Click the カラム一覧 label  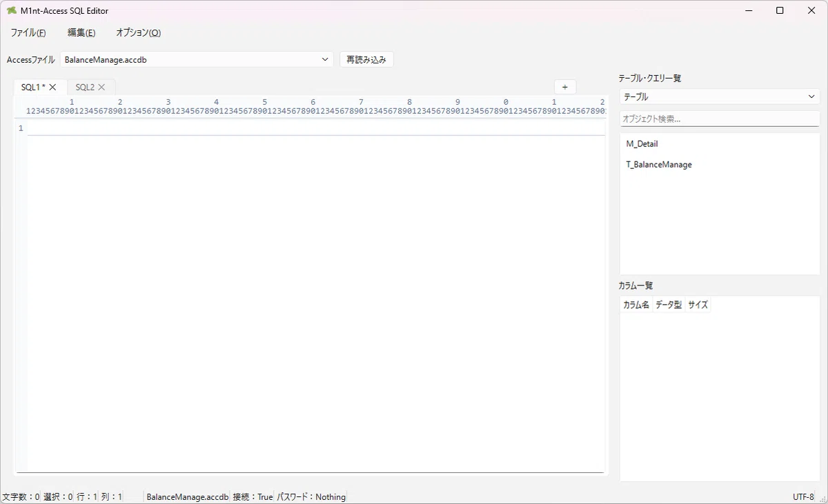(635, 285)
